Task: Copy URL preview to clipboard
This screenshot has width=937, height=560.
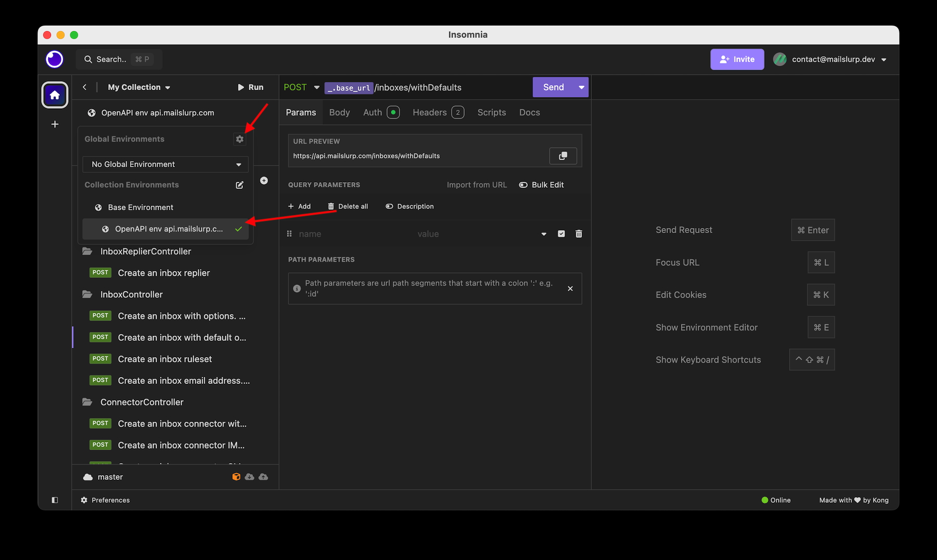Action: (563, 156)
